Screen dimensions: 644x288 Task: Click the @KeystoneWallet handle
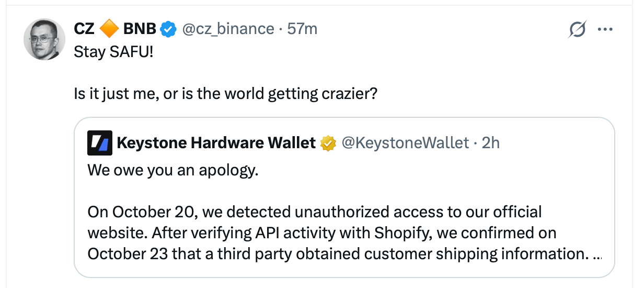pos(405,142)
